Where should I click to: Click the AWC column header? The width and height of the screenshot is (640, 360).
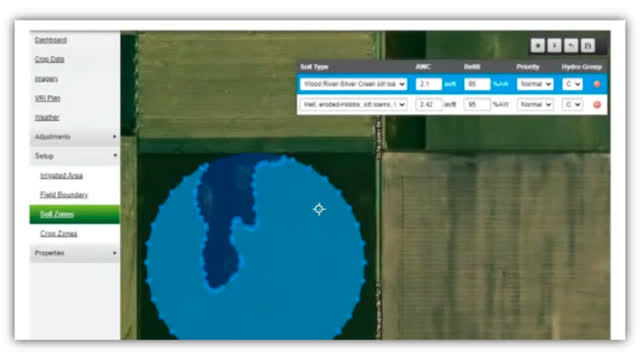pos(423,67)
